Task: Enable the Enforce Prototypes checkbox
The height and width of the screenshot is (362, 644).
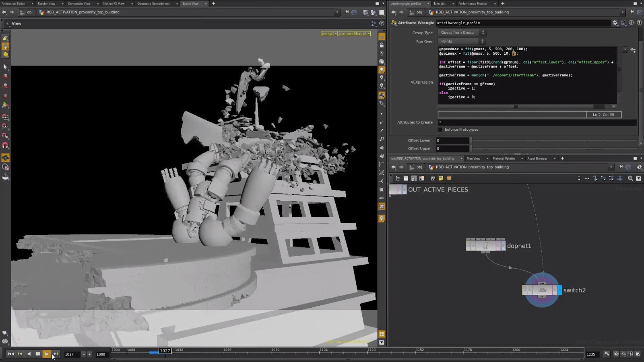Action: pyautogui.click(x=440, y=130)
